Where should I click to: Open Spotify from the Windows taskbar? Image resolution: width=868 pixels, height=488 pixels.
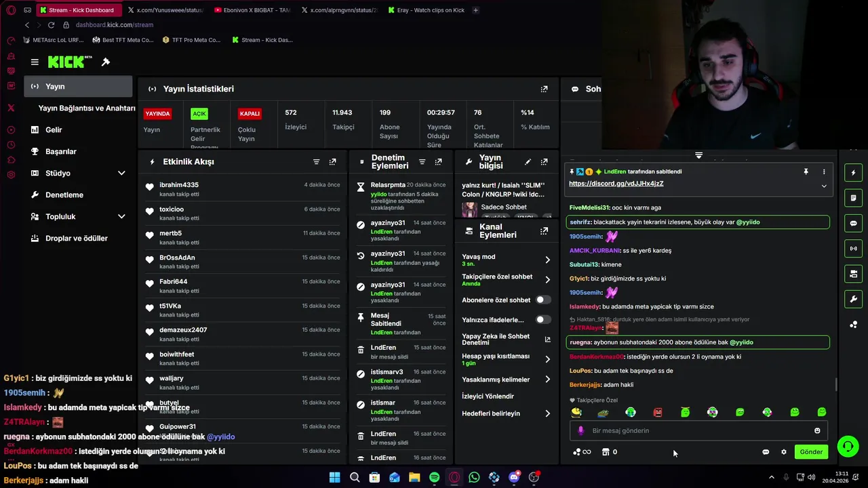pos(434,477)
